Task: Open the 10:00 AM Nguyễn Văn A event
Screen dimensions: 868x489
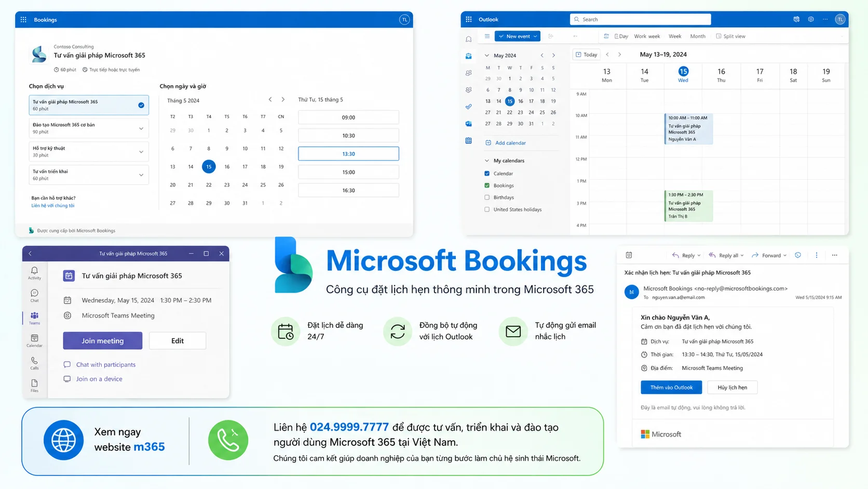Action: pyautogui.click(x=688, y=128)
